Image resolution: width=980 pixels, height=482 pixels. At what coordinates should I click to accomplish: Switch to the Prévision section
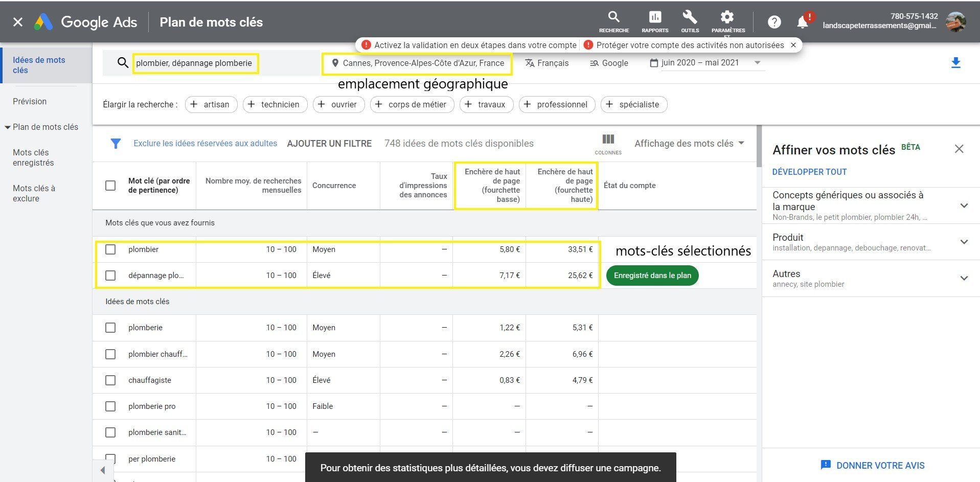click(x=30, y=101)
